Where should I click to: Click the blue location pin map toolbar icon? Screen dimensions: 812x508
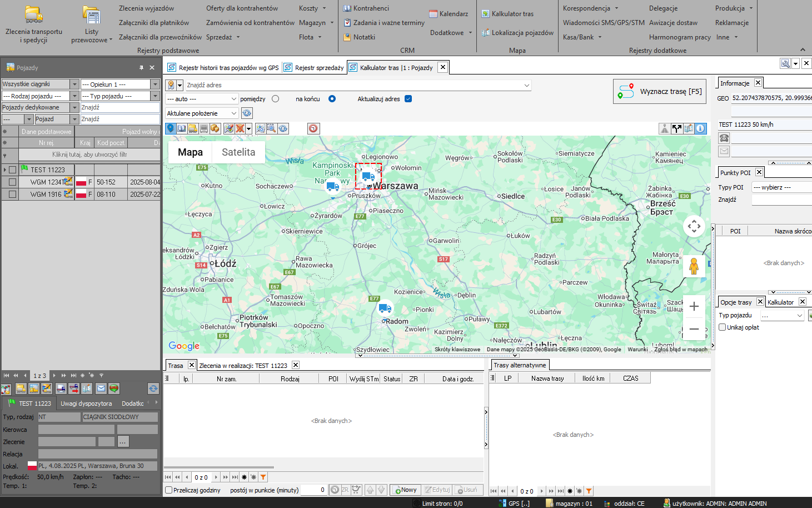(171, 128)
